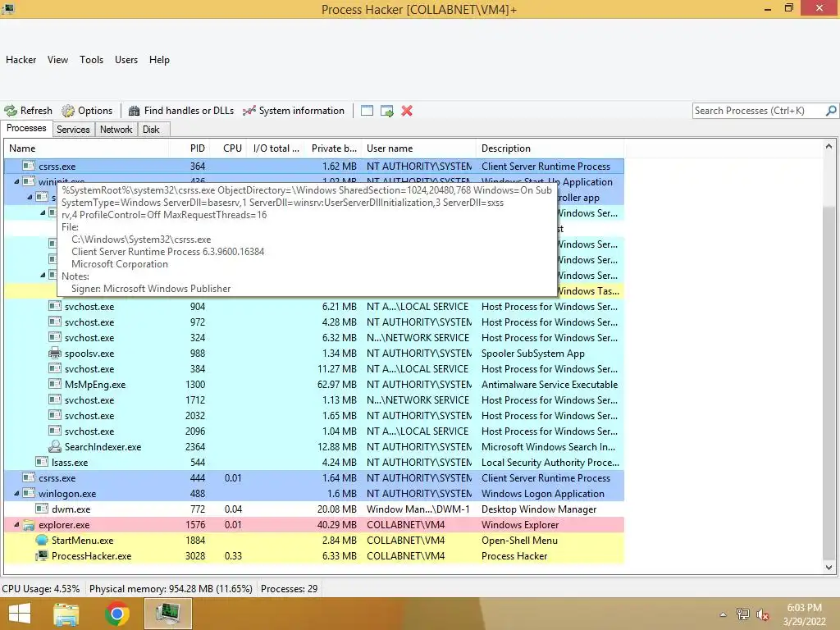This screenshot has width=840, height=630.
Task: Collapse the wininit.exe tree node
Action: pos(16,181)
